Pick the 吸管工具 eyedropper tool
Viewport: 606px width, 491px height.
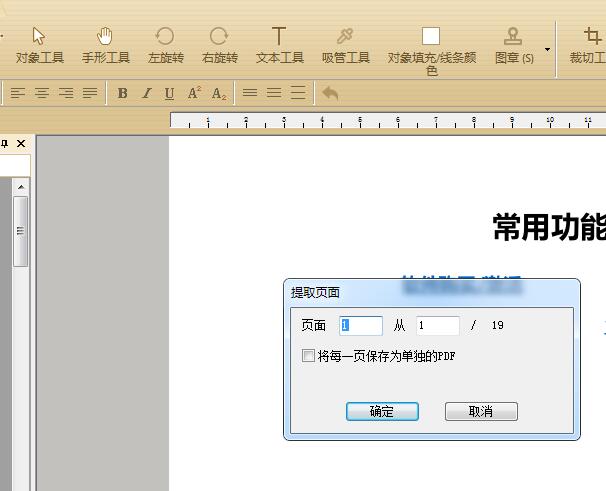[x=346, y=46]
